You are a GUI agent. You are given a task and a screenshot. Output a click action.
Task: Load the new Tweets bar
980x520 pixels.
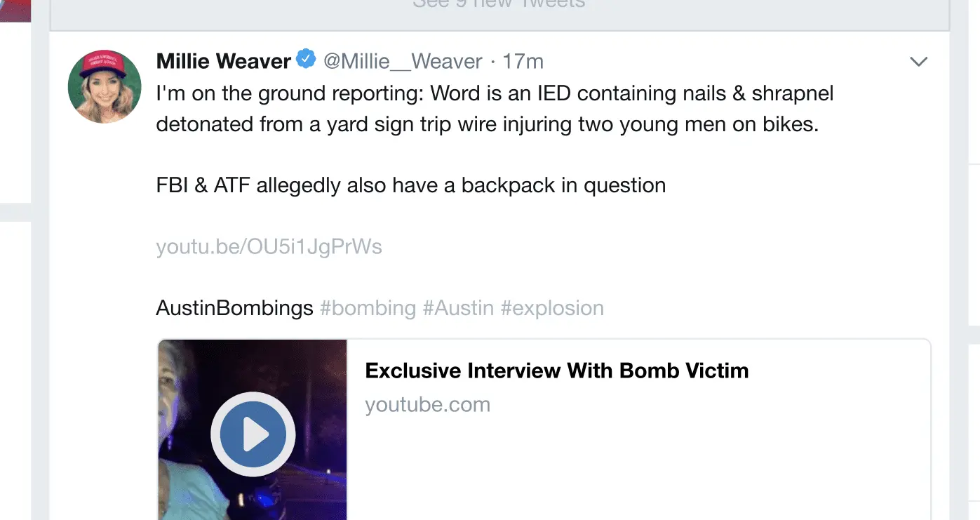coord(499,6)
